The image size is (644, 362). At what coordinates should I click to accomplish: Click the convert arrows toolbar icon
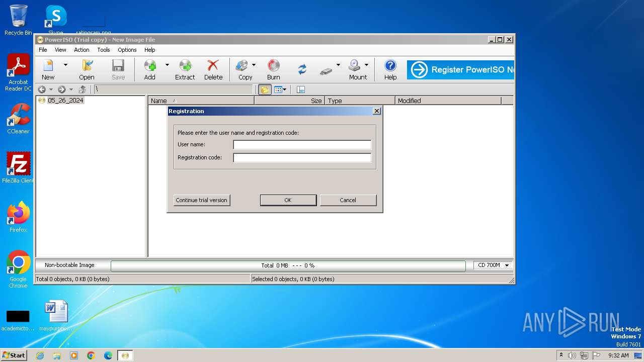point(302,69)
